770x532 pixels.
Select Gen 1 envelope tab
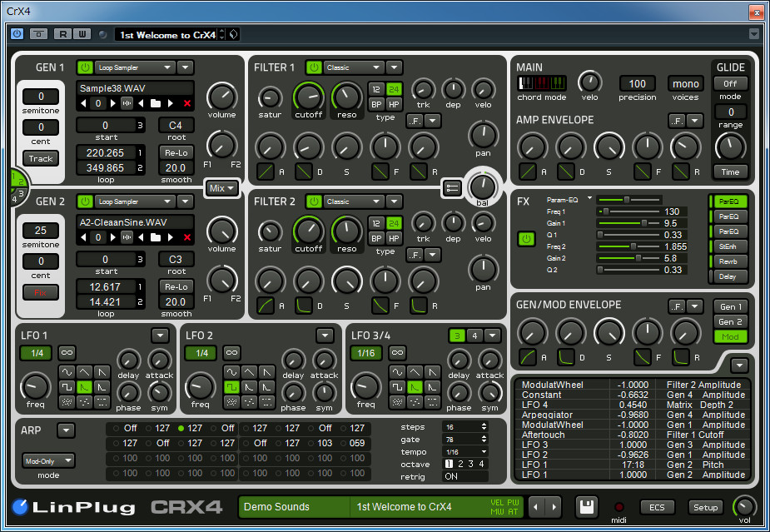coord(730,306)
